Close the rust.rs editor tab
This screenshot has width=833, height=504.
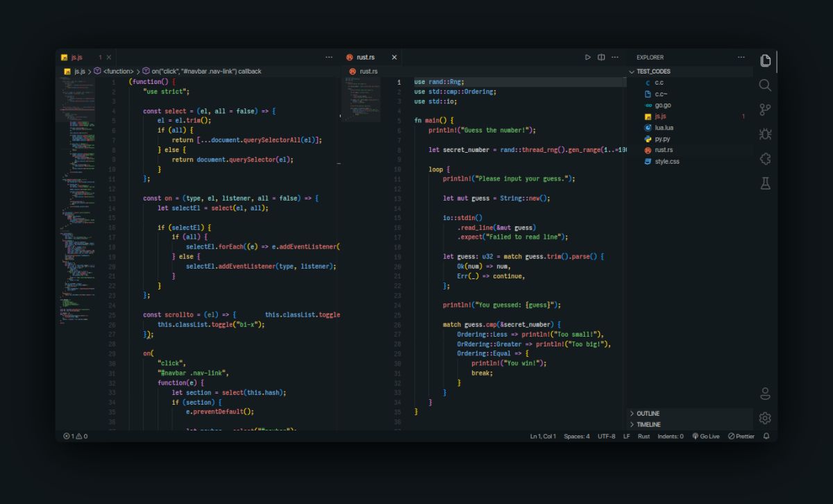[x=394, y=58]
